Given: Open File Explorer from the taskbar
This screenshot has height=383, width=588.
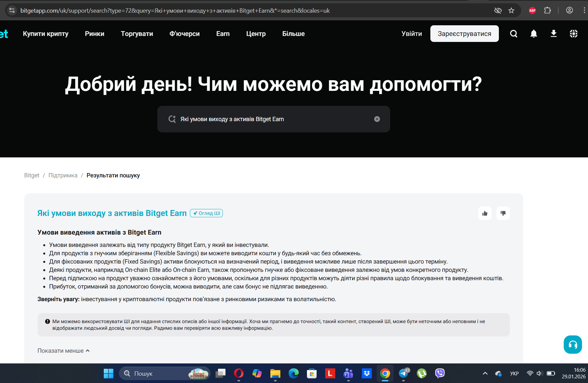Looking at the screenshot, I should pos(275,373).
